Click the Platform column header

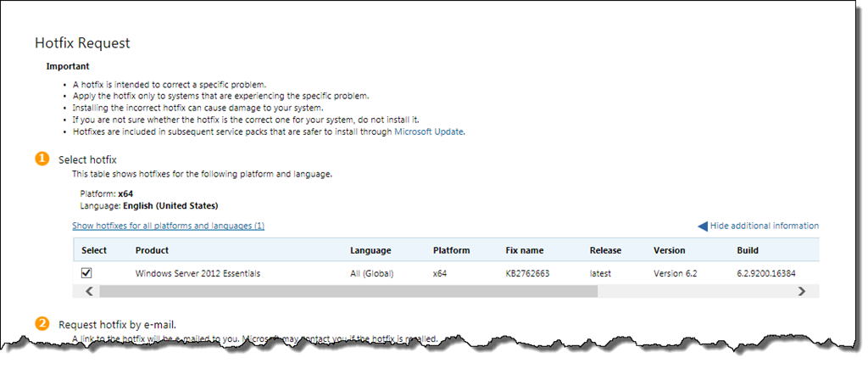(451, 250)
